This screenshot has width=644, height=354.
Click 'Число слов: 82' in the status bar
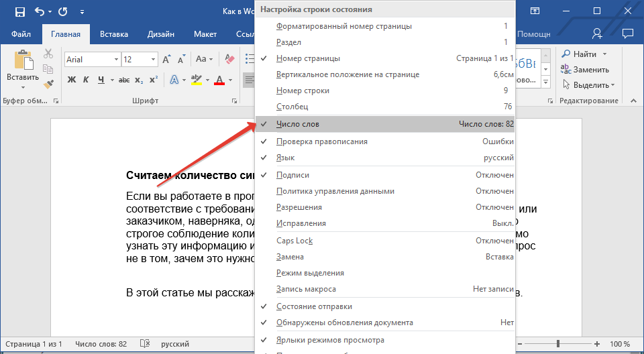coord(101,344)
